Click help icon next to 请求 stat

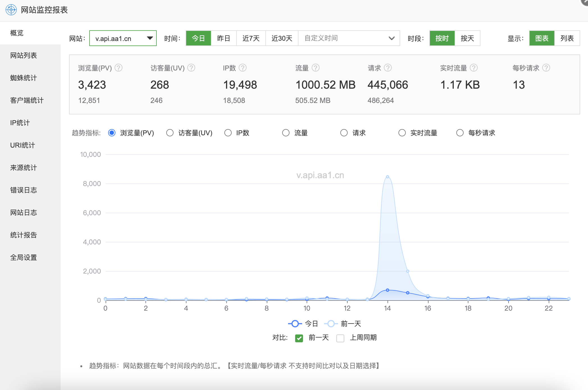[x=388, y=68]
